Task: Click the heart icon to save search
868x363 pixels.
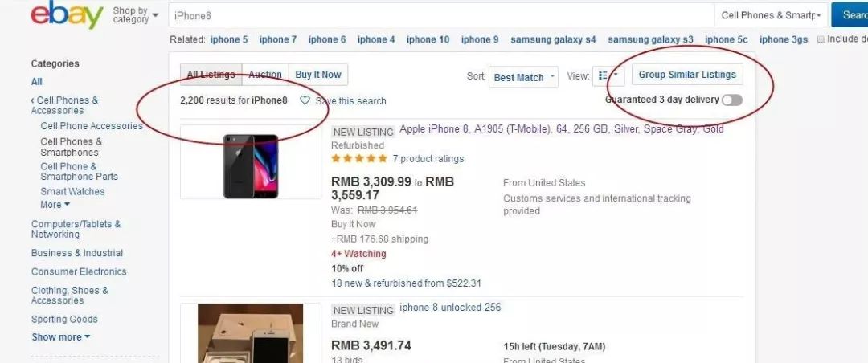Action: tap(305, 100)
